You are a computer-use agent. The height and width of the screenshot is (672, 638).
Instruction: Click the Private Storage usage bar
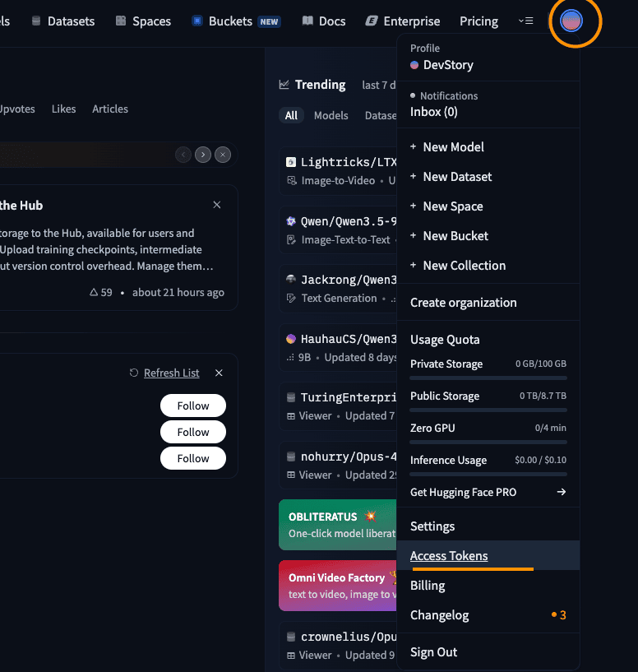(x=488, y=378)
